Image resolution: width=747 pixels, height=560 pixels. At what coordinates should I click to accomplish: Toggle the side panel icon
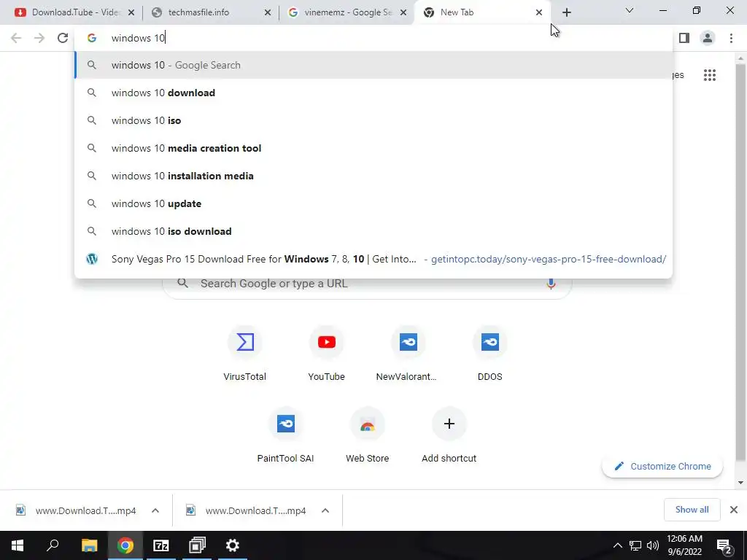[684, 38]
